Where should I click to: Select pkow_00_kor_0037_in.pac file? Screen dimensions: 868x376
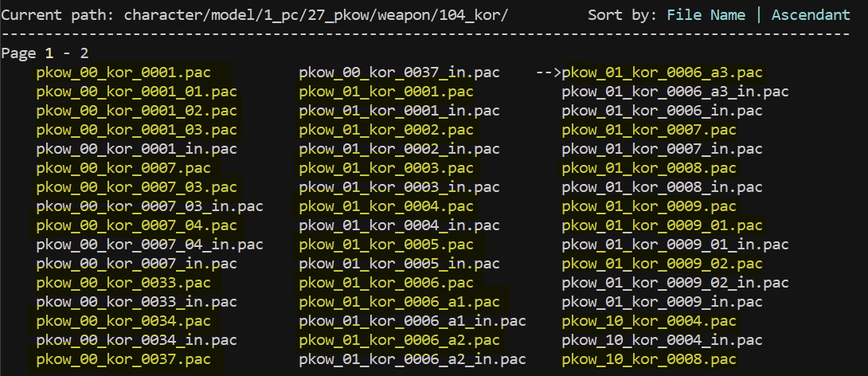pos(399,72)
